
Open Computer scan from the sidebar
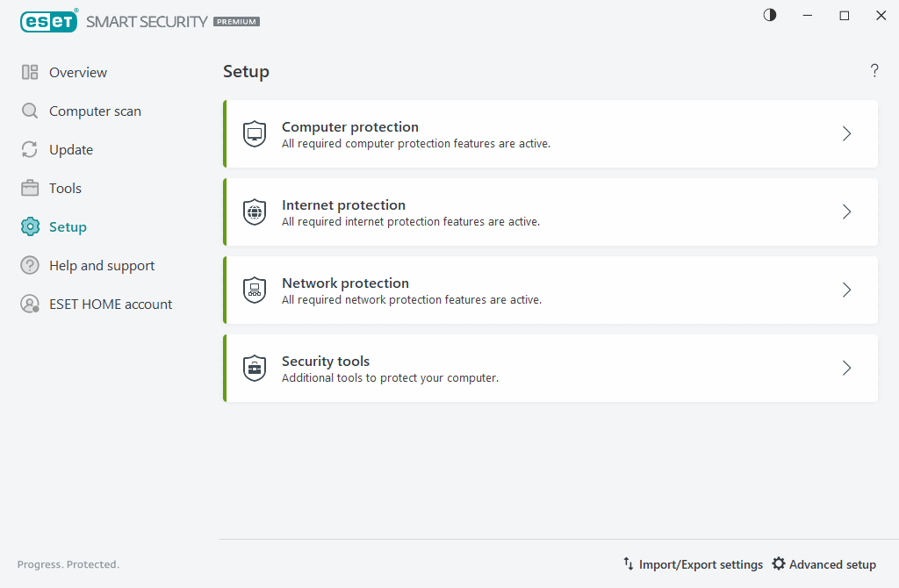click(x=95, y=111)
